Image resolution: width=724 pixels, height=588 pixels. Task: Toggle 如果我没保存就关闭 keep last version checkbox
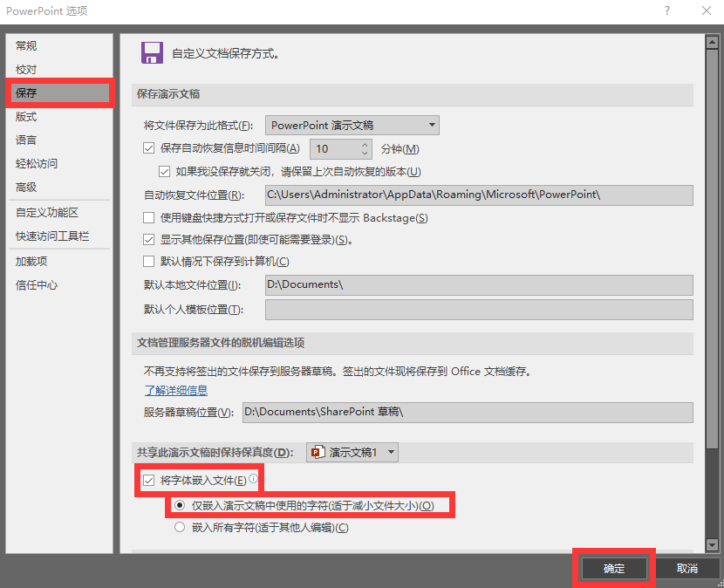(164, 172)
